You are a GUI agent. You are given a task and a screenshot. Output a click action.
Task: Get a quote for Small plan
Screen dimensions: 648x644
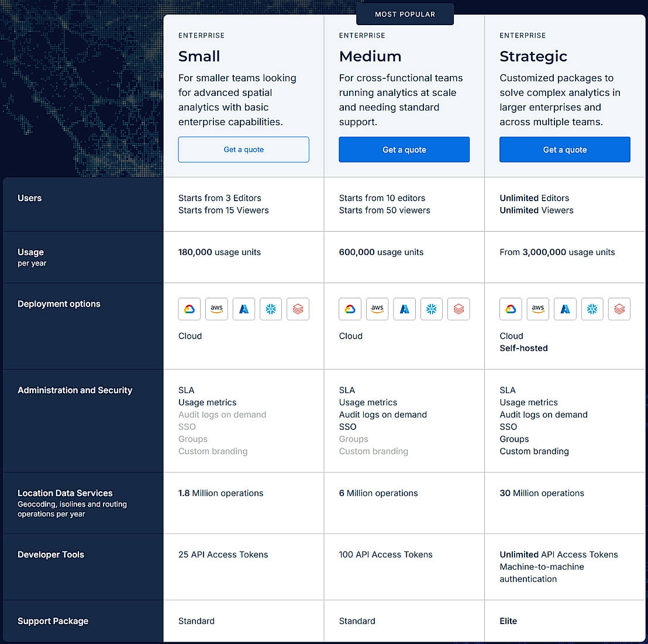pyautogui.click(x=243, y=150)
